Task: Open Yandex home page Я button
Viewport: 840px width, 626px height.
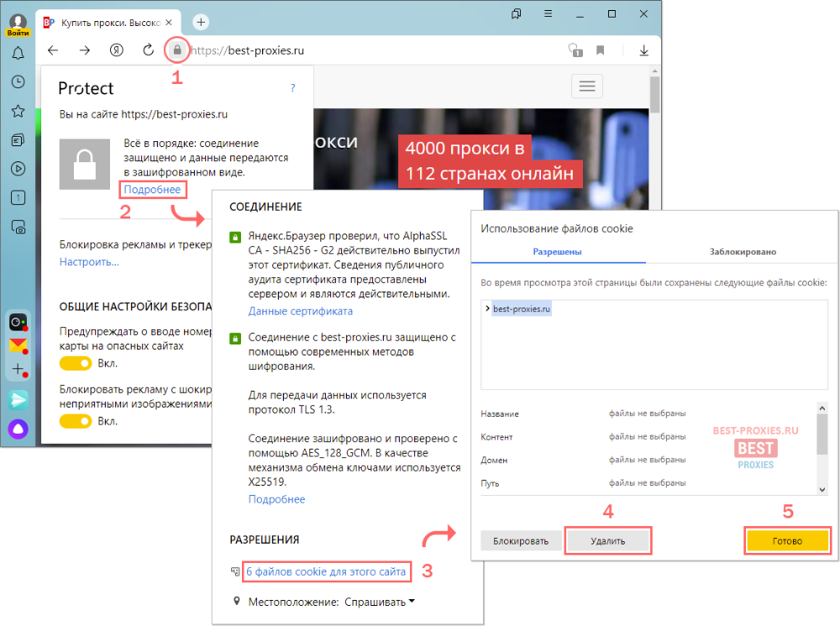Action: pos(116,50)
